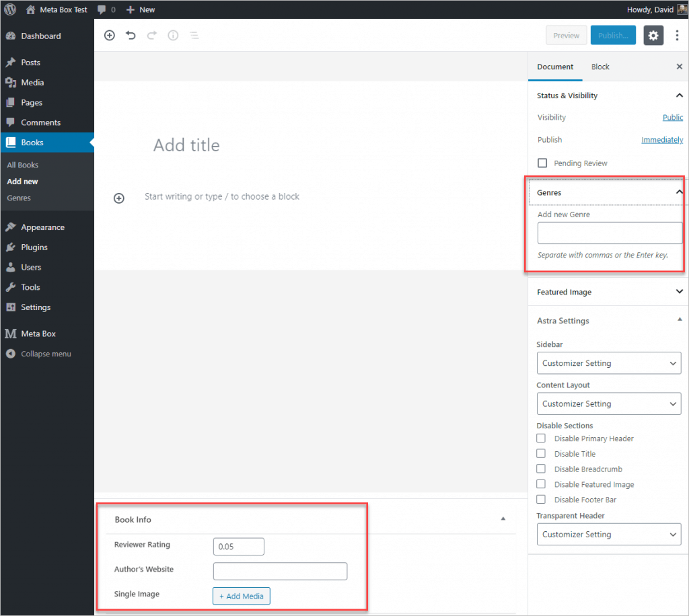The height and width of the screenshot is (616, 689).
Task: Click the Add Media button
Action: (x=242, y=596)
